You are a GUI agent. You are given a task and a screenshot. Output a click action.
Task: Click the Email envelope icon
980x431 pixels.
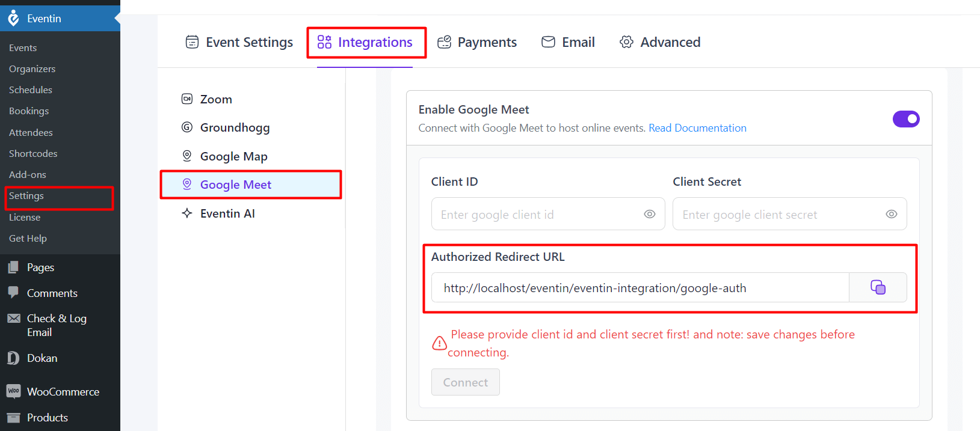tap(548, 42)
